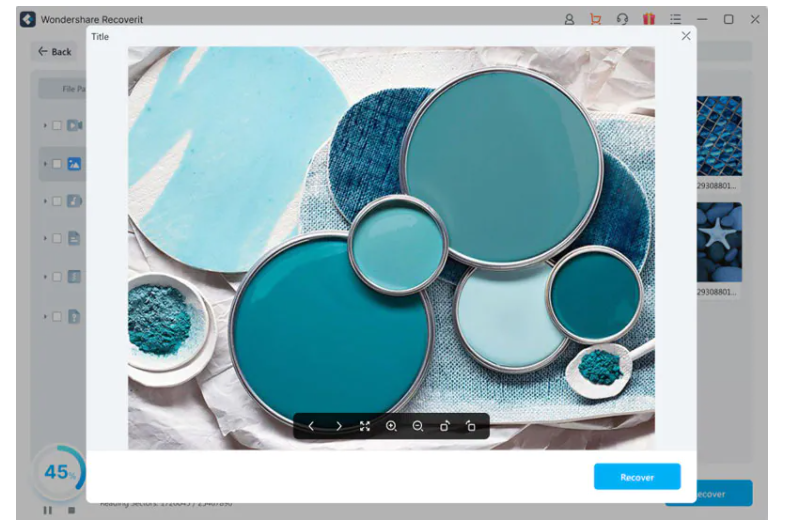Click the large paint palette preview image
Viewport: 791px width, 523px height.
391,247
